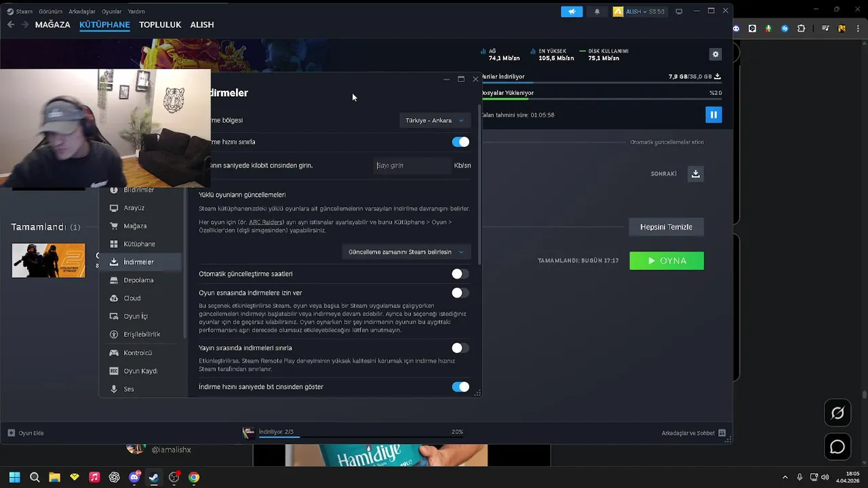Screen dimensions: 868x488
Task: Toggle Oyun esnasında indirmelere izin ver
Action: tap(460, 293)
